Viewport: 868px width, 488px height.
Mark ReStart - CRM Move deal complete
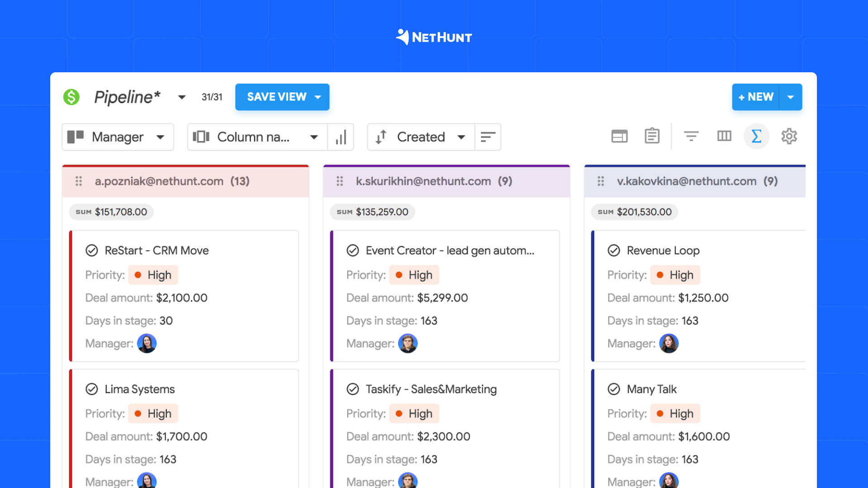point(92,250)
